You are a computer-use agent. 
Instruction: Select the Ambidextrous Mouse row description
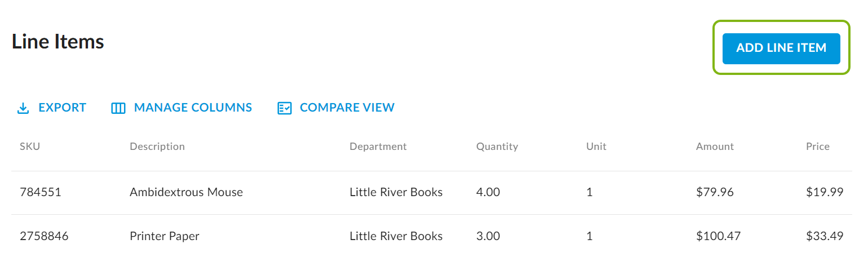pos(186,192)
